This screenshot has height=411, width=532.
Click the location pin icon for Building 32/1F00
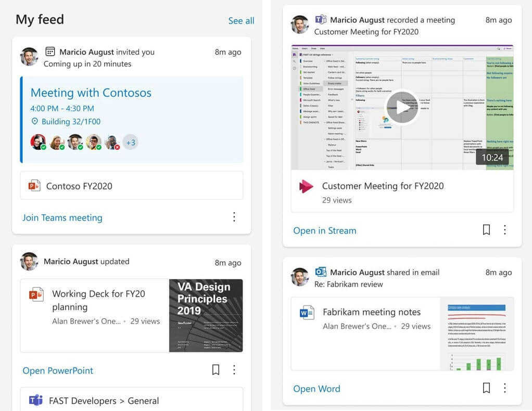coord(34,121)
